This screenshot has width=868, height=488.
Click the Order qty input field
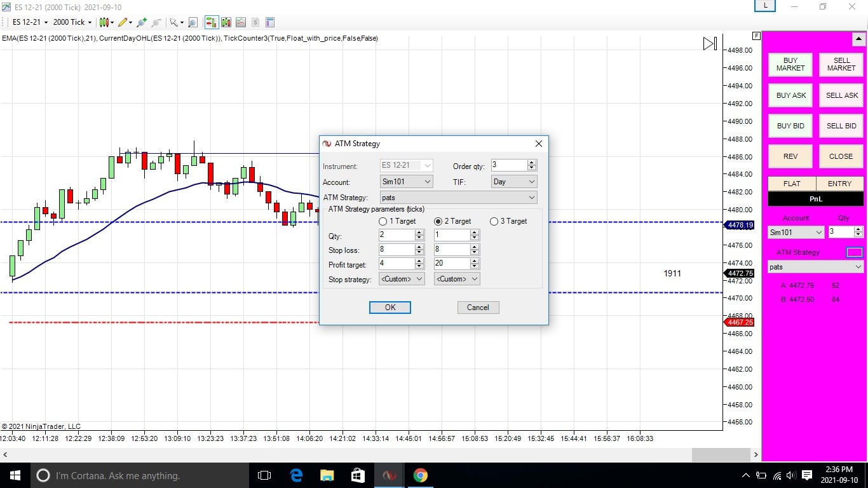509,165
